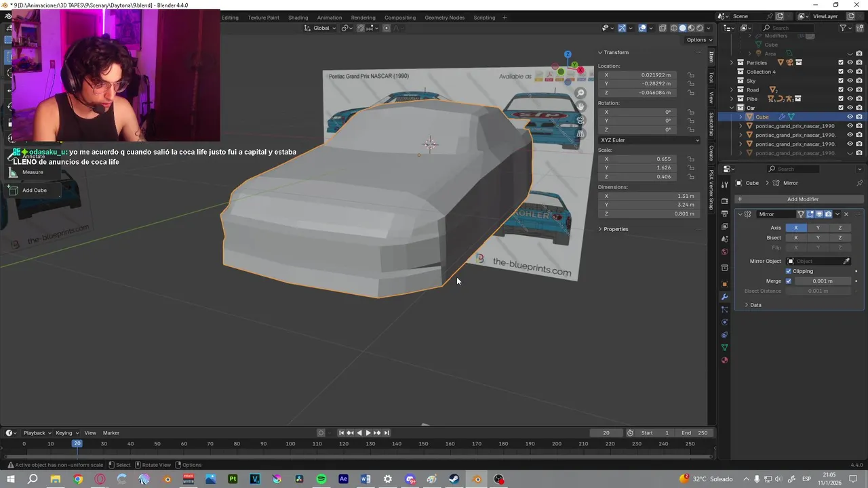Select material preview shading
Screen dimensions: 868x488
point(692,28)
